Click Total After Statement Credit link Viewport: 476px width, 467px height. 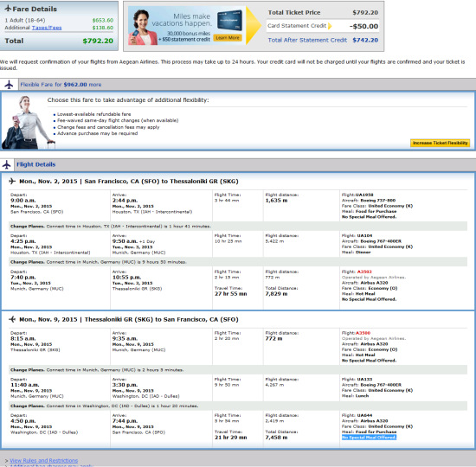click(x=307, y=40)
